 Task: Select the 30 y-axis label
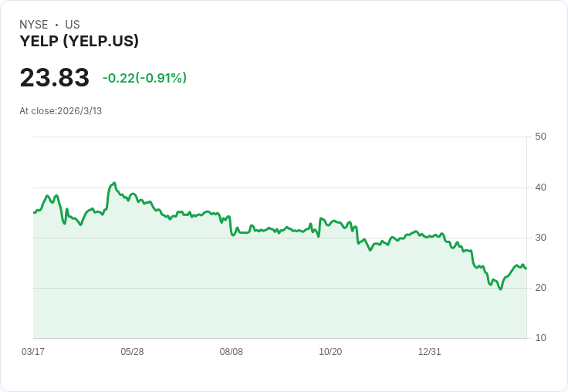pos(540,238)
